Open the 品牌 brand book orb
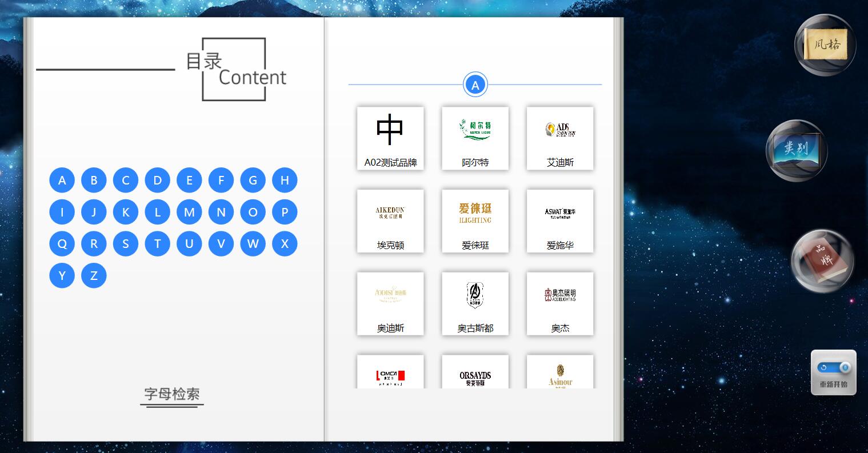The height and width of the screenshot is (453, 868). point(822,261)
